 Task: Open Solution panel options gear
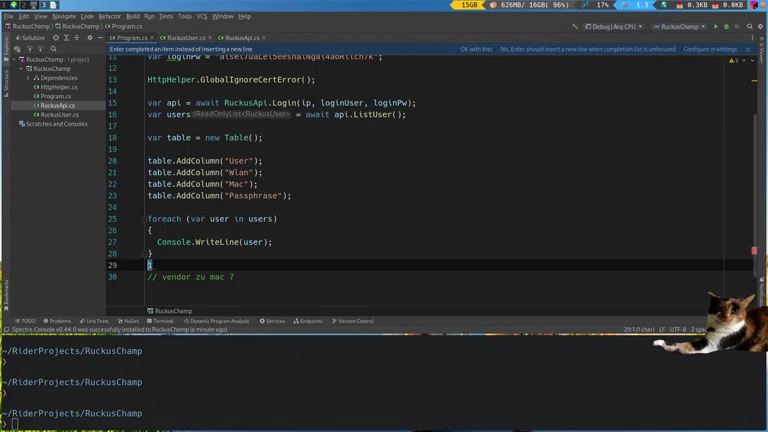coord(90,38)
